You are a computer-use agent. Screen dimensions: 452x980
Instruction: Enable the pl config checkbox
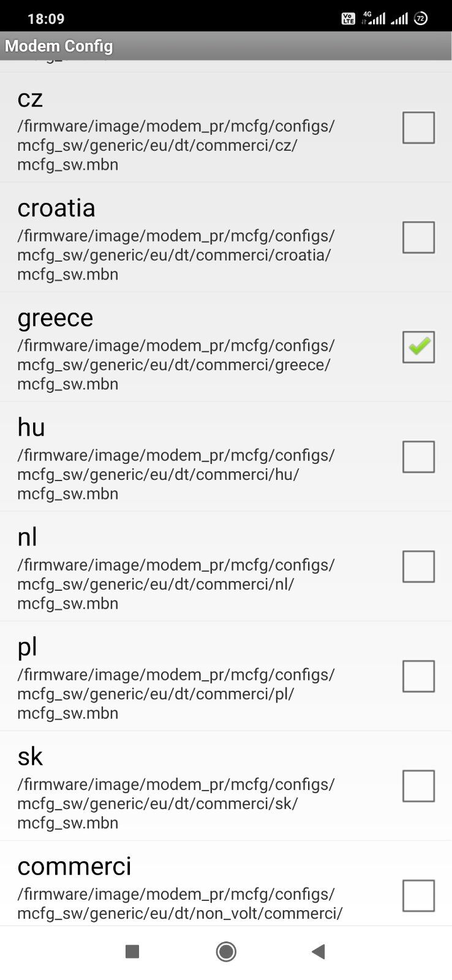(x=418, y=676)
